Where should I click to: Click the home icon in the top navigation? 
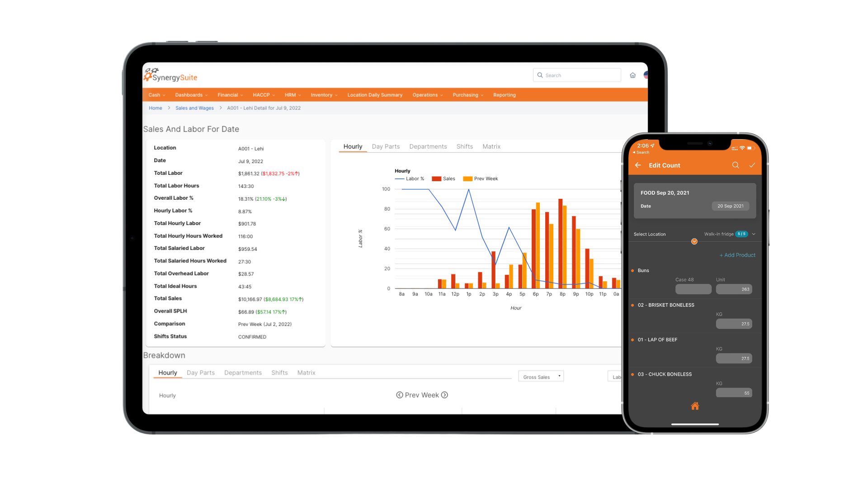633,75
